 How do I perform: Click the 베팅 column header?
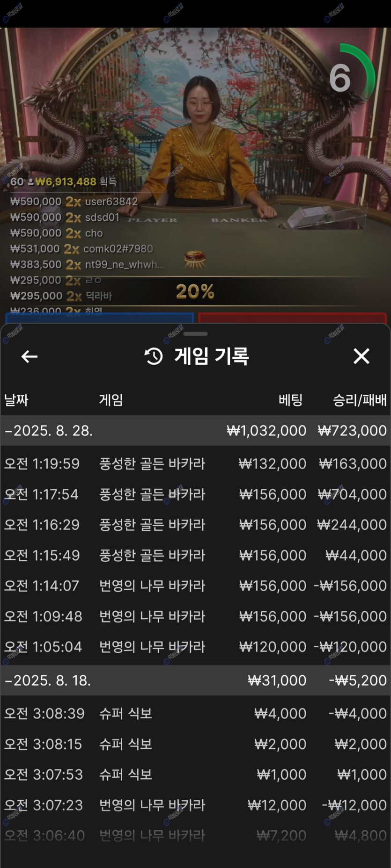coord(290,400)
